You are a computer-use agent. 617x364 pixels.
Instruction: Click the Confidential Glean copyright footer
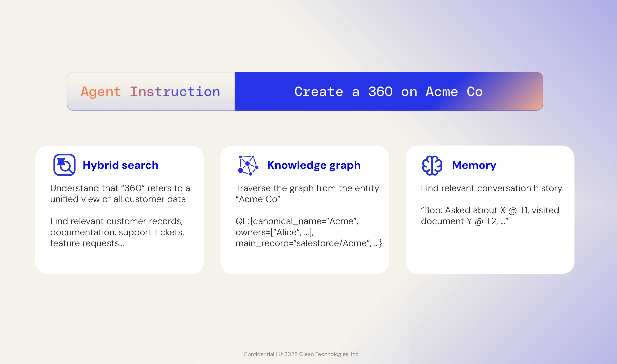[302, 354]
